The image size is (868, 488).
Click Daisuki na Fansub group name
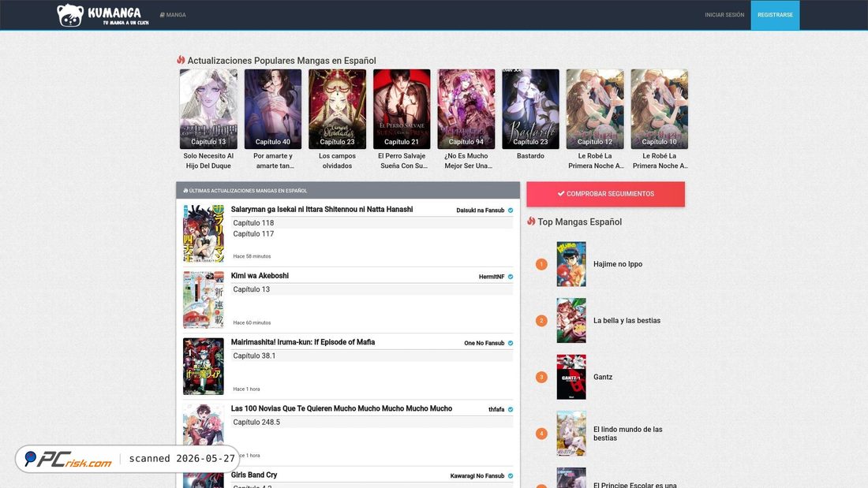480,210
